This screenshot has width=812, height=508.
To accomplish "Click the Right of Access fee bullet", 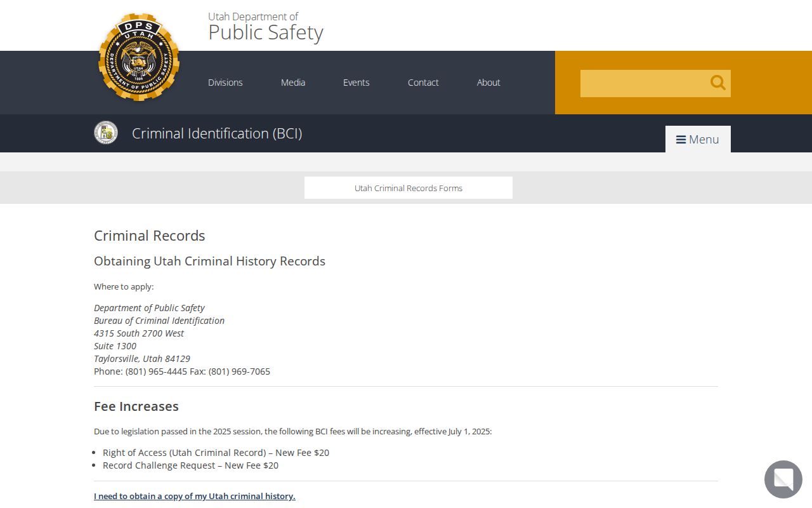I will [x=216, y=453].
